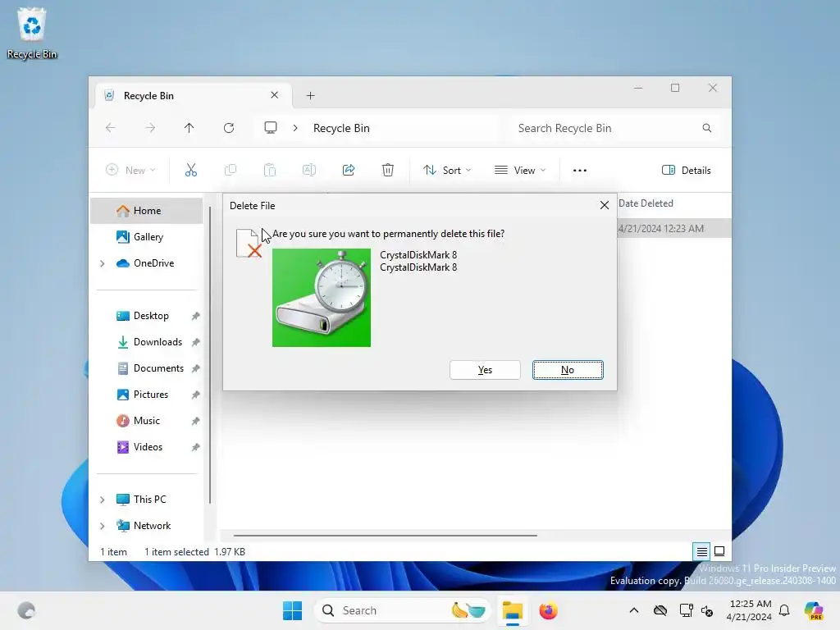The height and width of the screenshot is (630, 840).
Task: Select Home in the sidebar
Action: [146, 211]
